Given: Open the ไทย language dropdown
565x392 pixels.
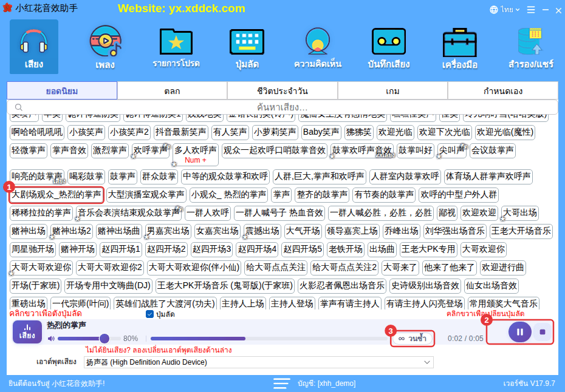Looking at the screenshot, I should [x=504, y=10].
